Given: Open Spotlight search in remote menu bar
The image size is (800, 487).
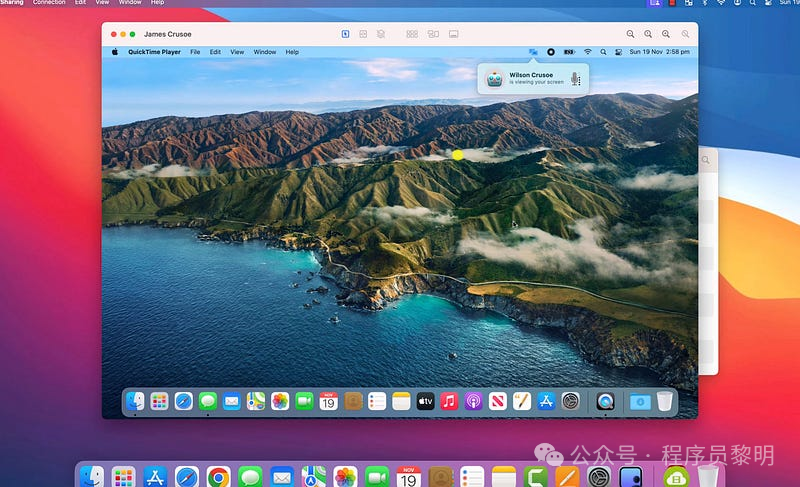Looking at the screenshot, I should tap(603, 52).
